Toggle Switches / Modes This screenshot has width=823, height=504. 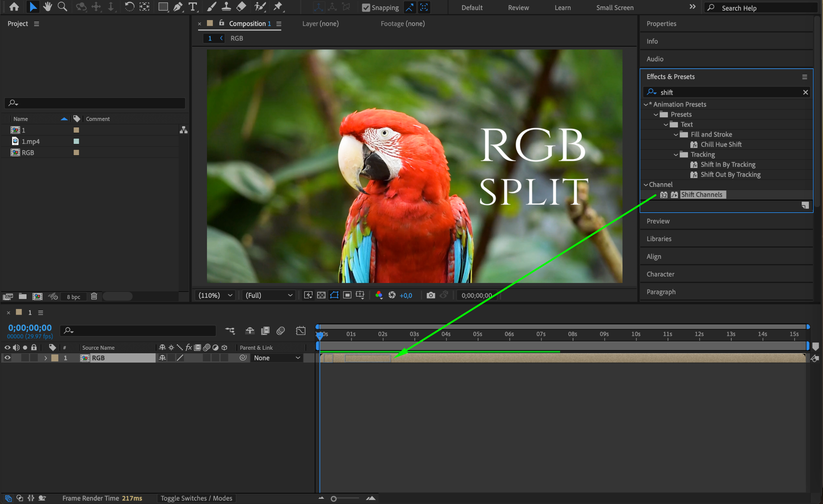coord(196,498)
